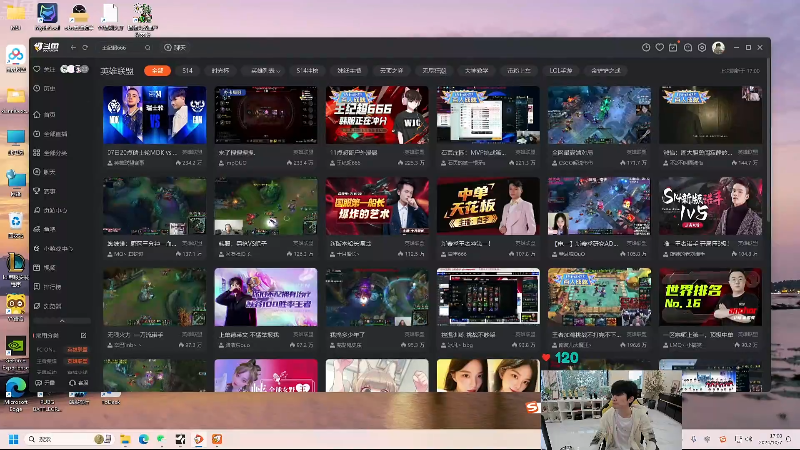Refresh the page with the reload icon
Image resolution: width=800 pixels, height=450 pixels.
pyautogui.click(x=85, y=47)
